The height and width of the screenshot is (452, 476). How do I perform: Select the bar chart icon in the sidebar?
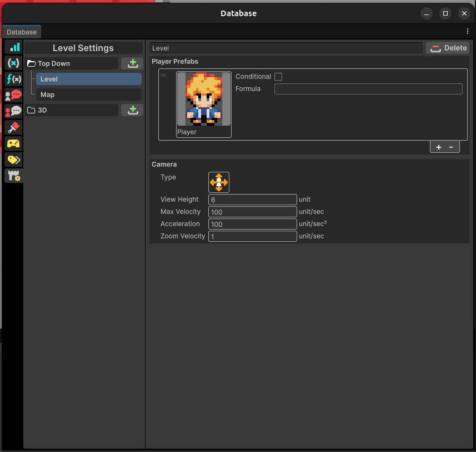pos(13,47)
